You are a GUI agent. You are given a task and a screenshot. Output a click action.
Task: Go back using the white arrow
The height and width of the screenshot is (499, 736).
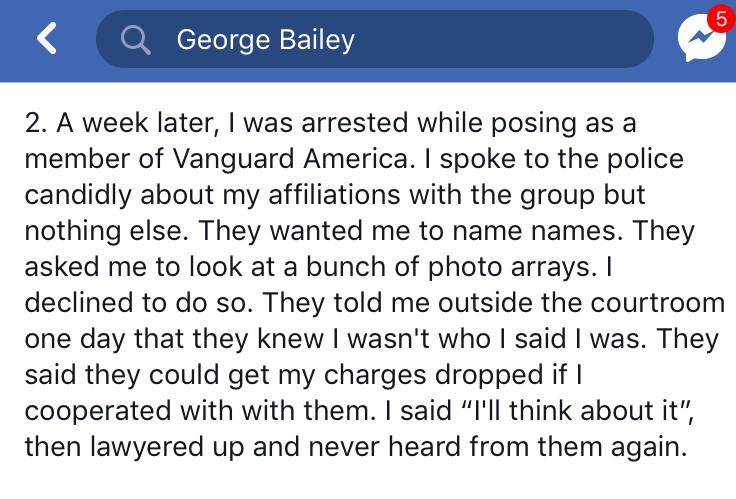point(47,38)
